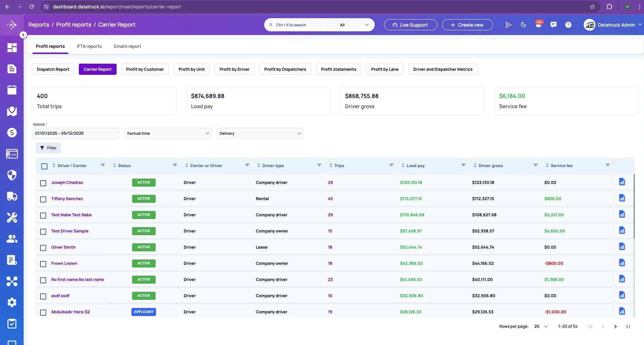644x345 pixels.
Task: Click the period date range field
Action: (x=75, y=133)
